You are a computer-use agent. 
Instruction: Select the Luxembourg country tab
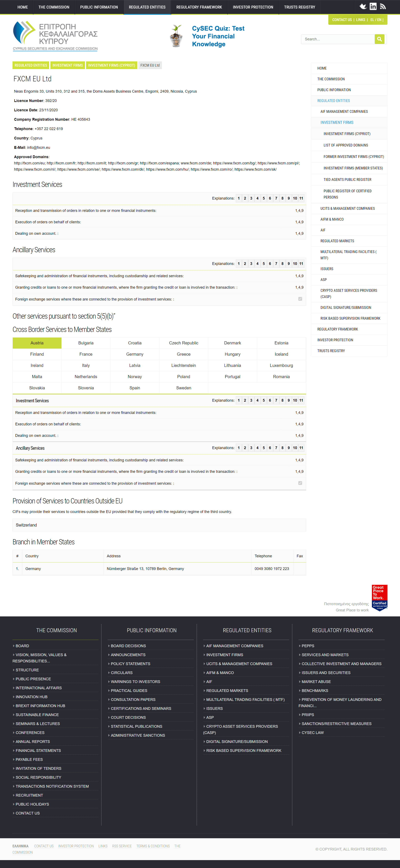(281, 365)
